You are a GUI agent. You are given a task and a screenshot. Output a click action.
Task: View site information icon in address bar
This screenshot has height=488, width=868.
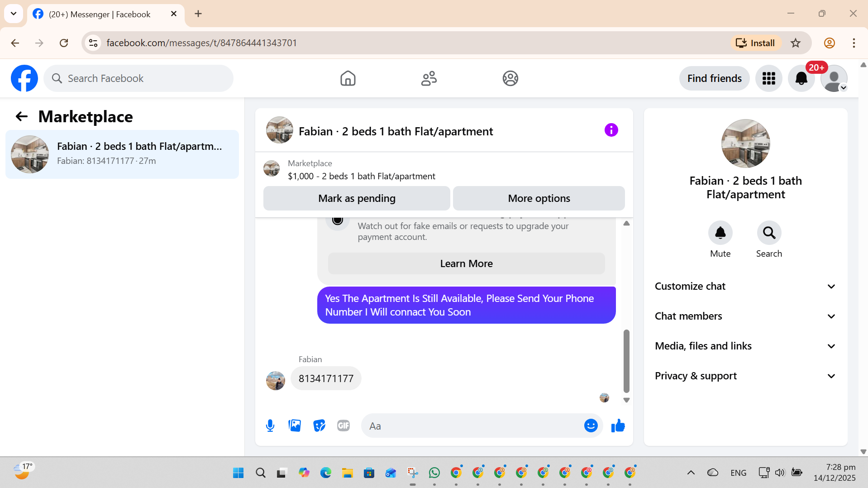pos(93,43)
